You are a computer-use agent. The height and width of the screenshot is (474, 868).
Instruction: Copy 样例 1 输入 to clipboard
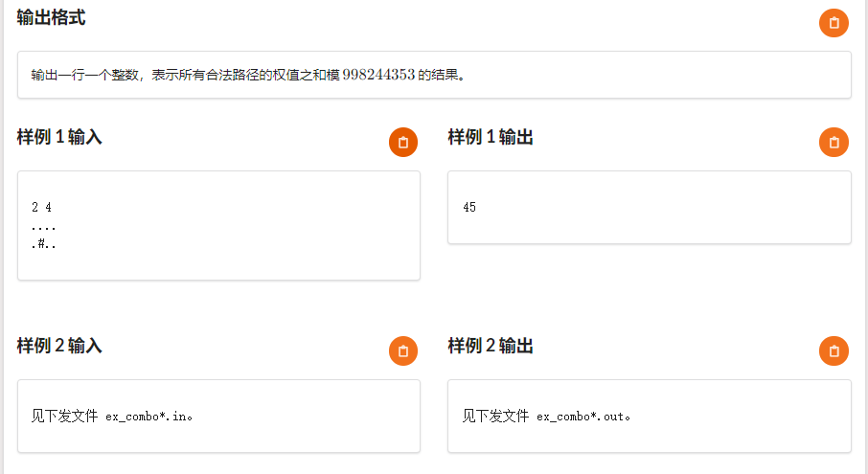pos(403,142)
